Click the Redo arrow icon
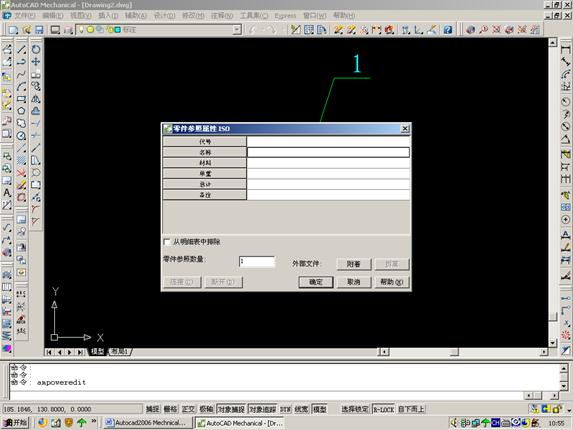This screenshot has height=430, width=573. pyautogui.click(x=271, y=30)
